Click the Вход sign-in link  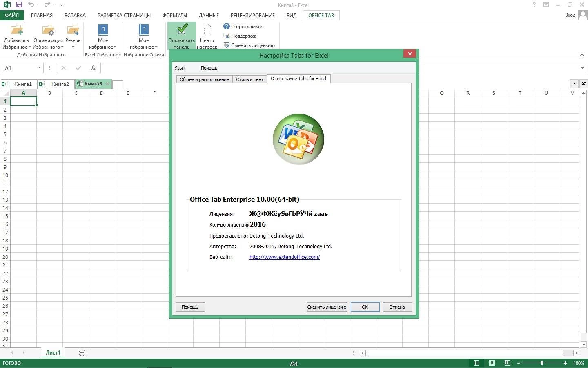point(570,15)
